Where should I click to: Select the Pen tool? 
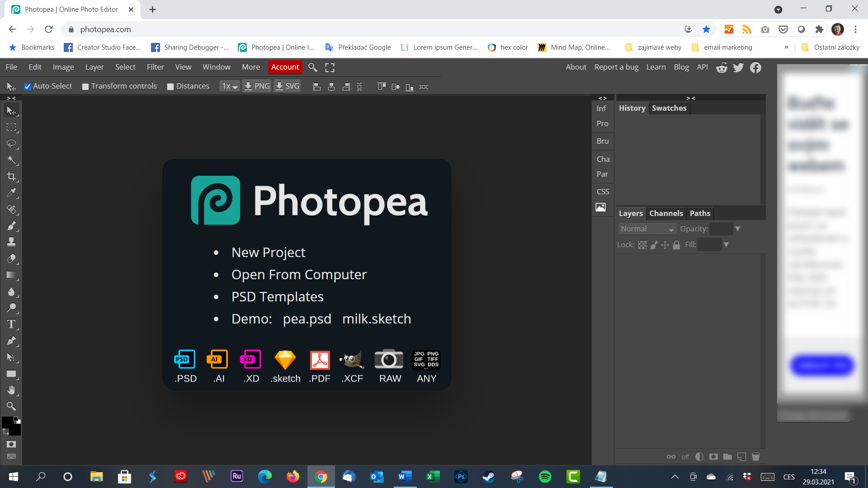(11, 341)
